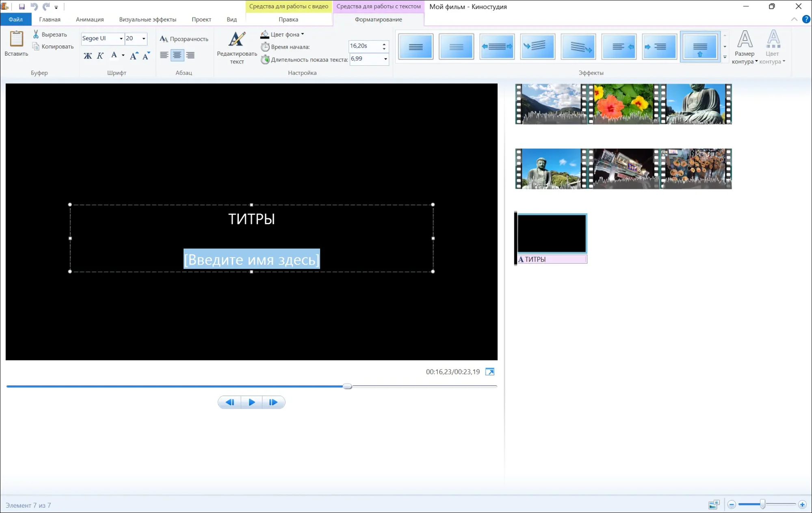The height and width of the screenshot is (513, 812).
Task: Select the fifth swing-out text effect
Action: 578,47
